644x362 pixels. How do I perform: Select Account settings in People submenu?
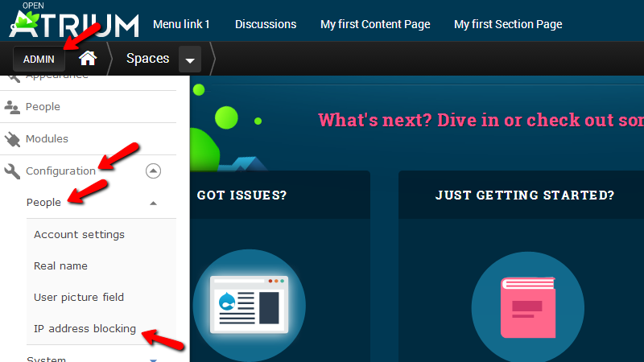[x=79, y=235]
